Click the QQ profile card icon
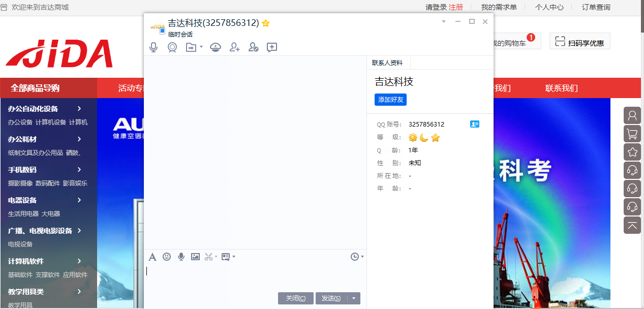Image resolution: width=644 pixels, height=309 pixels. [475, 124]
